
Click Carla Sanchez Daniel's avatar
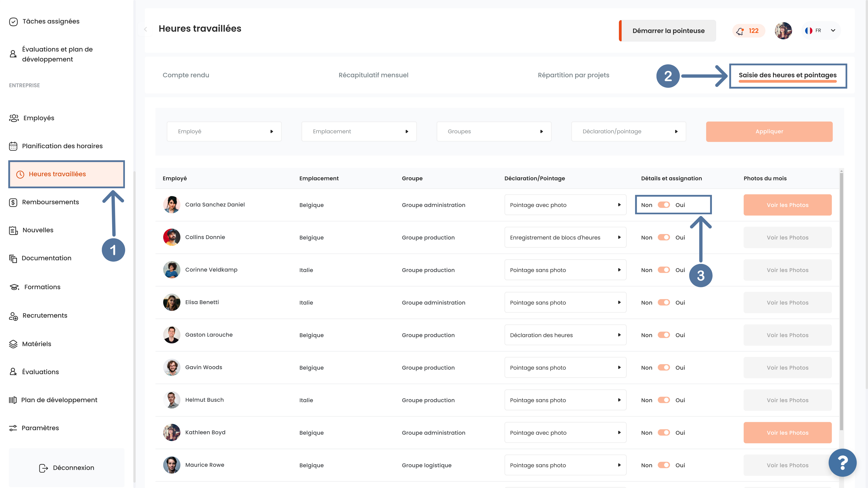(x=172, y=204)
